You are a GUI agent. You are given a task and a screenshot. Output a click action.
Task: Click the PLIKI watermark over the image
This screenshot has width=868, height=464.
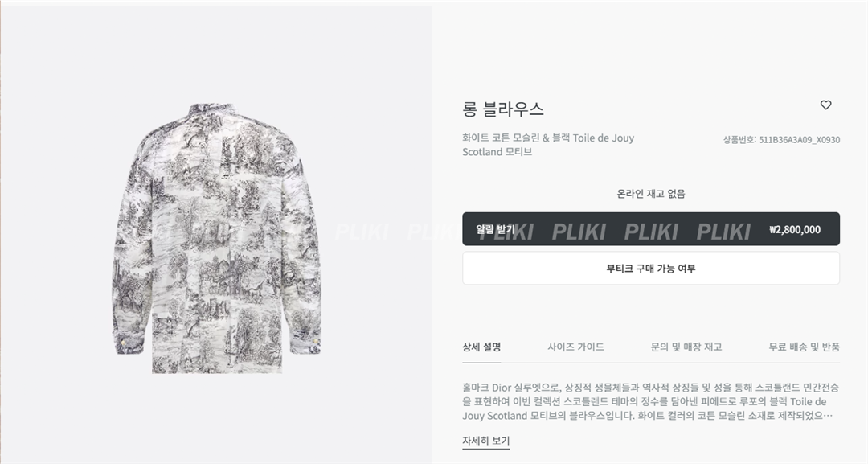click(x=362, y=232)
